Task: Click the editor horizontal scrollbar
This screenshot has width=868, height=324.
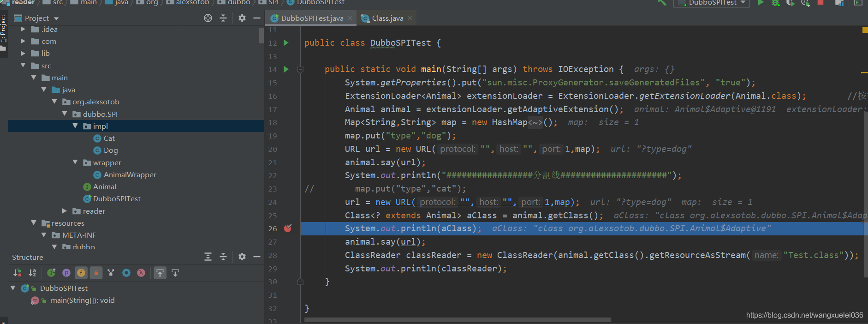Action: [457, 319]
